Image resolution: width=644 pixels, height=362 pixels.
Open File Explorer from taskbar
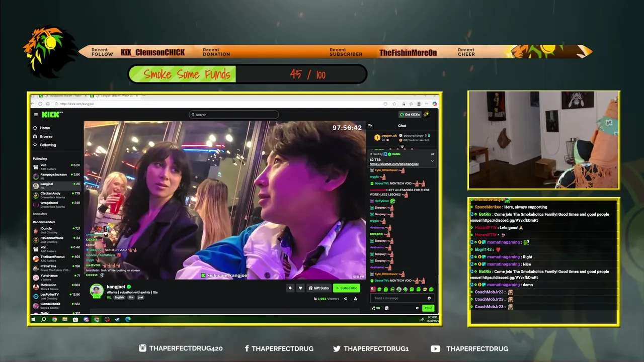click(x=65, y=319)
